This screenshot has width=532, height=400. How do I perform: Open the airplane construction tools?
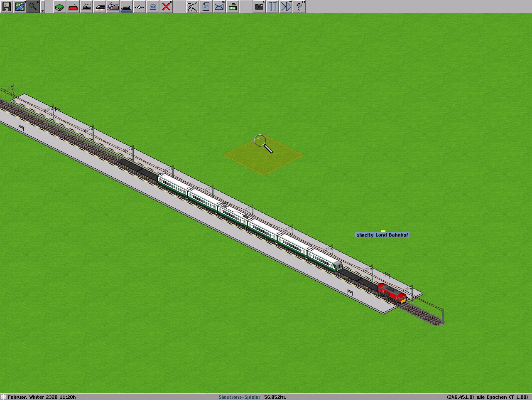140,7
